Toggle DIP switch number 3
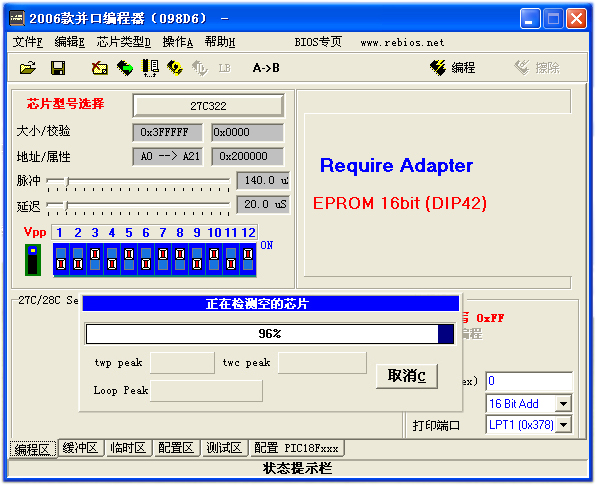Viewport: 596px width, 485px height. (x=95, y=259)
